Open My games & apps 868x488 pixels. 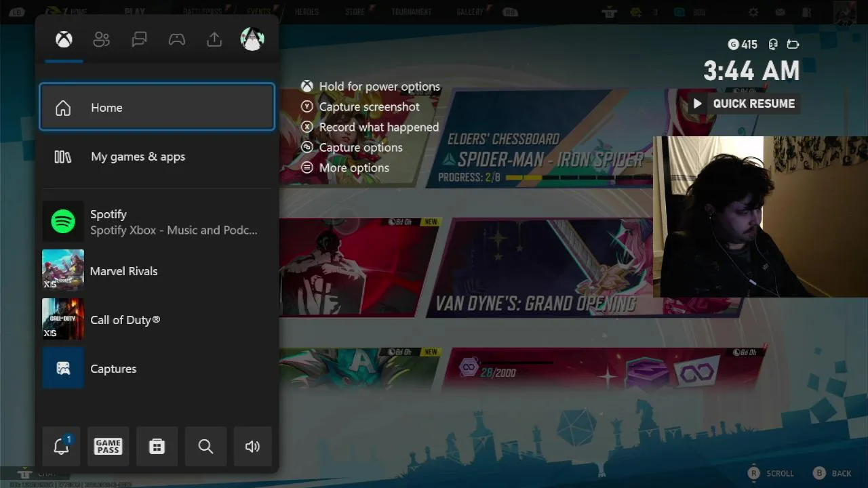(x=157, y=157)
